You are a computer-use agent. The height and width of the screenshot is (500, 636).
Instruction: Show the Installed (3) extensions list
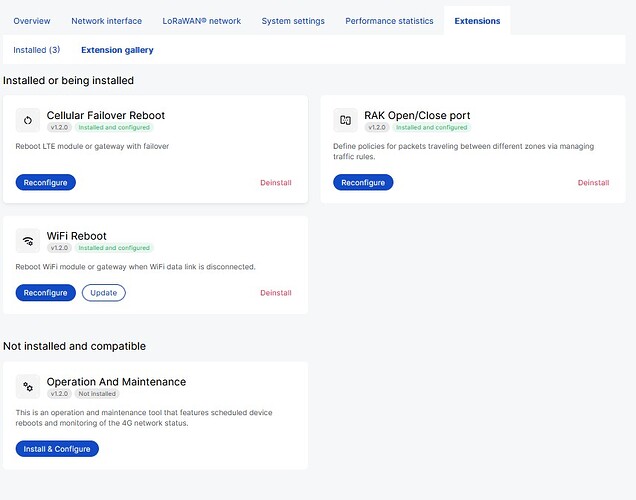pos(37,50)
